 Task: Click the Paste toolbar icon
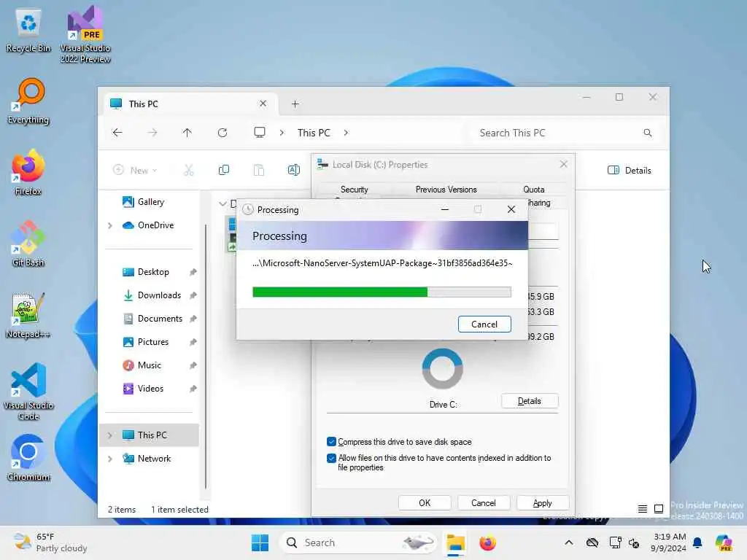[259, 170]
